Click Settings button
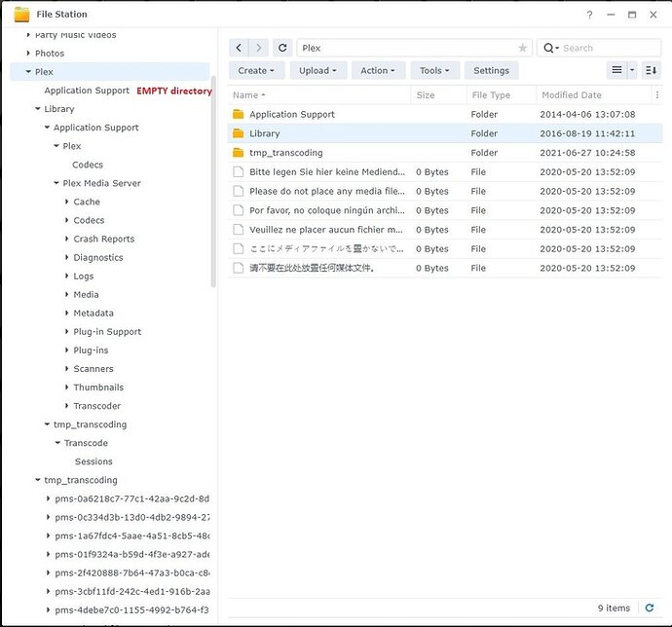This screenshot has height=627, width=672. pyautogui.click(x=491, y=70)
